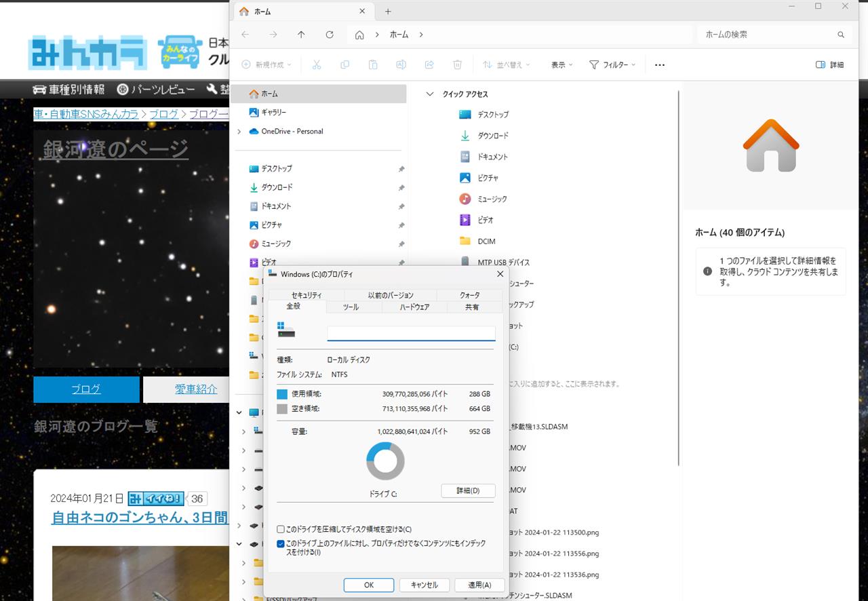
Task: Open ドキュメント in Quick Access list
Action: coord(492,157)
